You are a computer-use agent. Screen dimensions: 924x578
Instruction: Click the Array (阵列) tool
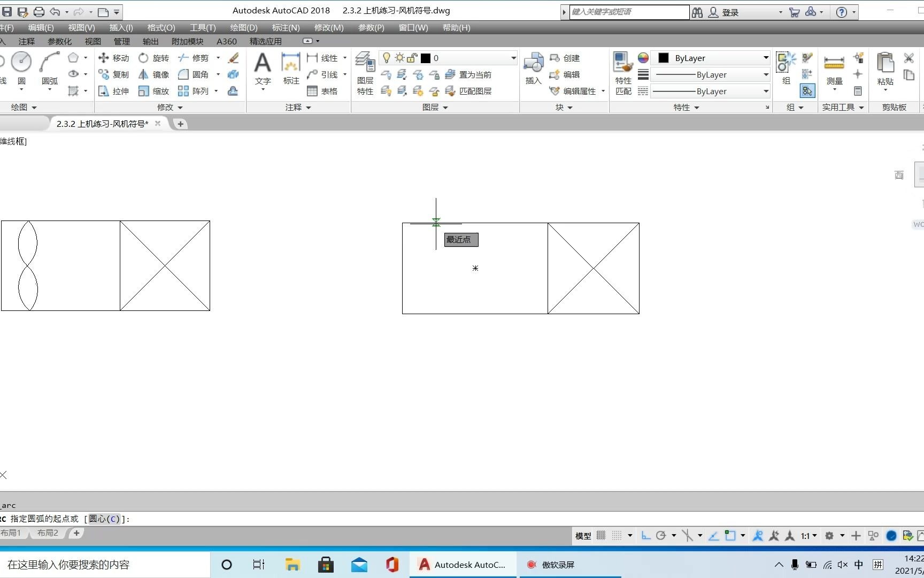(x=194, y=91)
